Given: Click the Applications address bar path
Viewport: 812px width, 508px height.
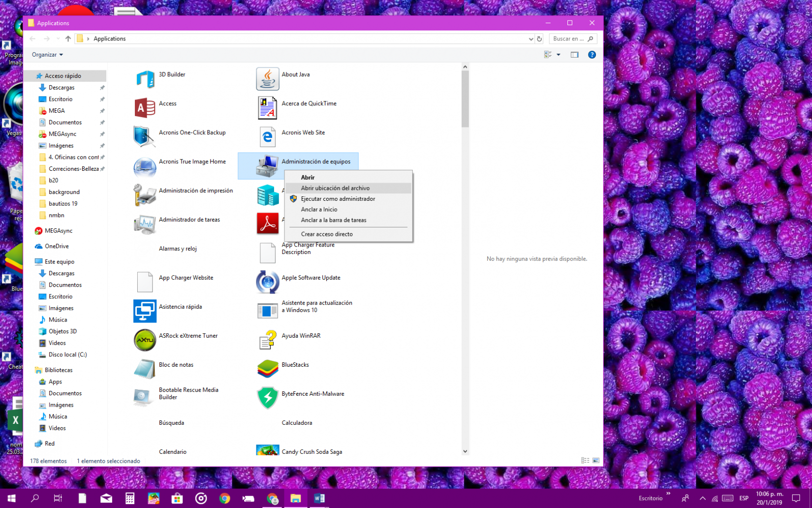Looking at the screenshot, I should coord(109,39).
